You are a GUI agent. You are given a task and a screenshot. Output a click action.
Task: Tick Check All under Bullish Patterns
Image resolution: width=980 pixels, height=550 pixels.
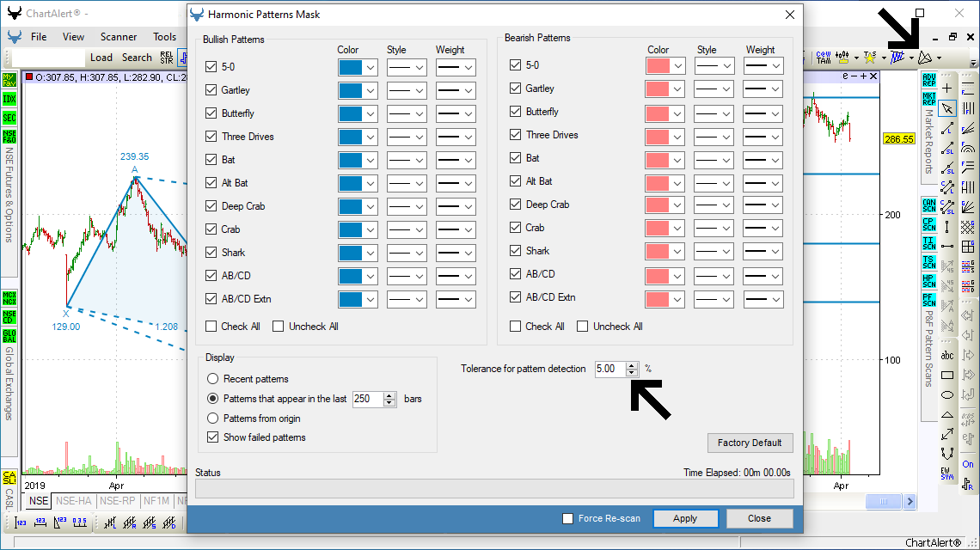211,327
